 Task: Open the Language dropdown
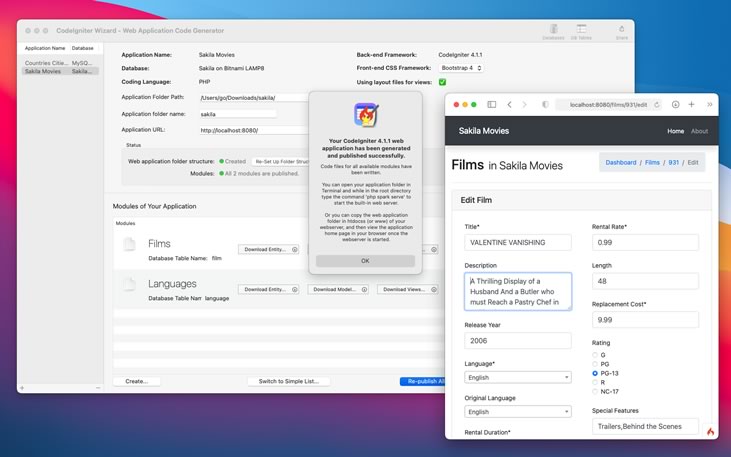click(x=518, y=377)
